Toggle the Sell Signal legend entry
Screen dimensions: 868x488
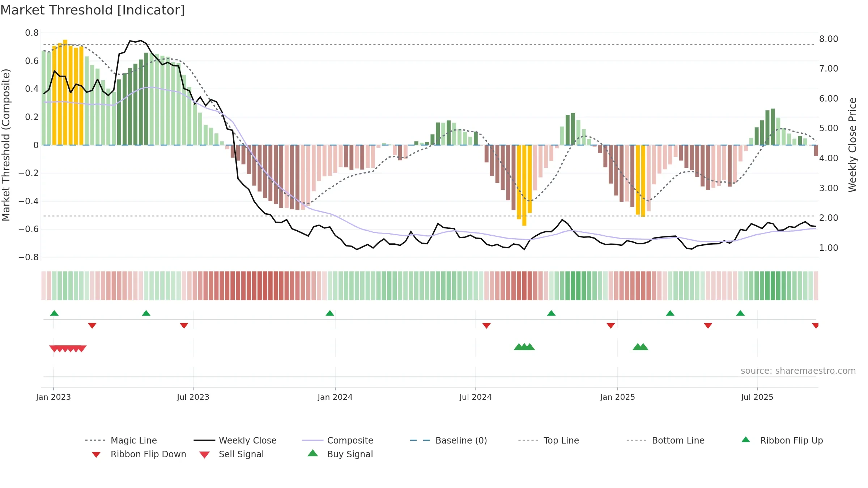coord(231,454)
